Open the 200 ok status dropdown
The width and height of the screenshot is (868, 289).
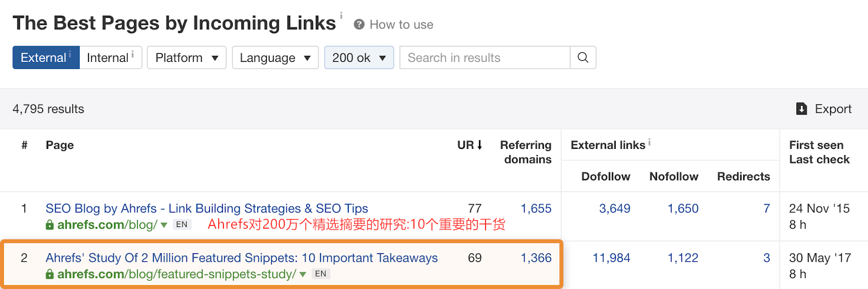pyautogui.click(x=359, y=58)
